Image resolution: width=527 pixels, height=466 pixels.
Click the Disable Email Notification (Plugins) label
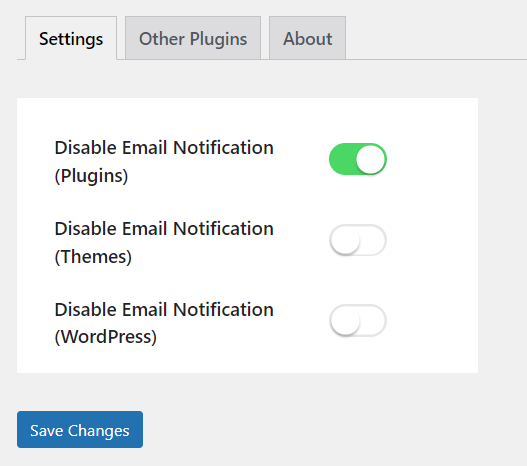tap(164, 162)
